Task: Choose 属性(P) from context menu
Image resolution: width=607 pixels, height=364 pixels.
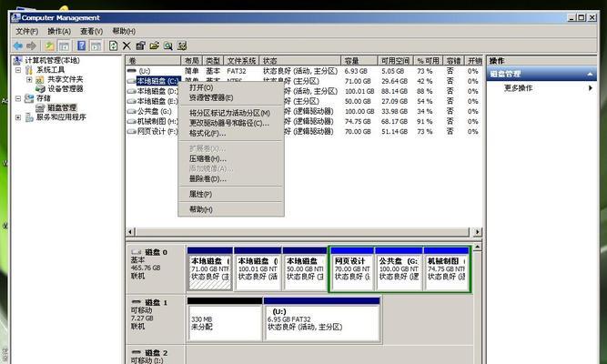Action: pos(231,194)
